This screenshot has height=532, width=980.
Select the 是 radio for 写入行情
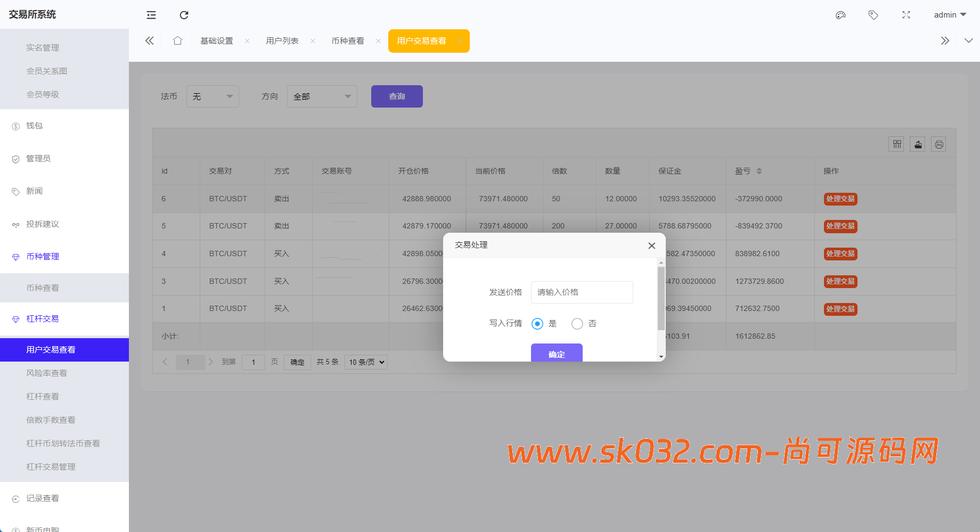coord(537,324)
